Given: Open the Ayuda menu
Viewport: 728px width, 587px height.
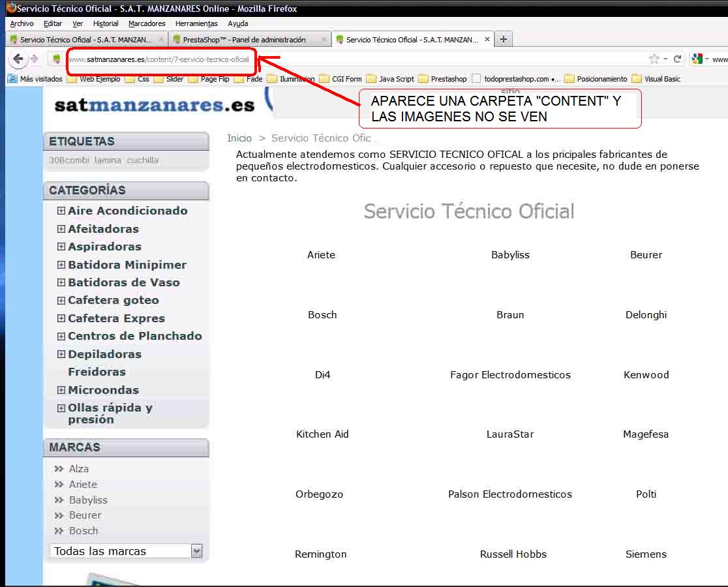Looking at the screenshot, I should tap(237, 23).
